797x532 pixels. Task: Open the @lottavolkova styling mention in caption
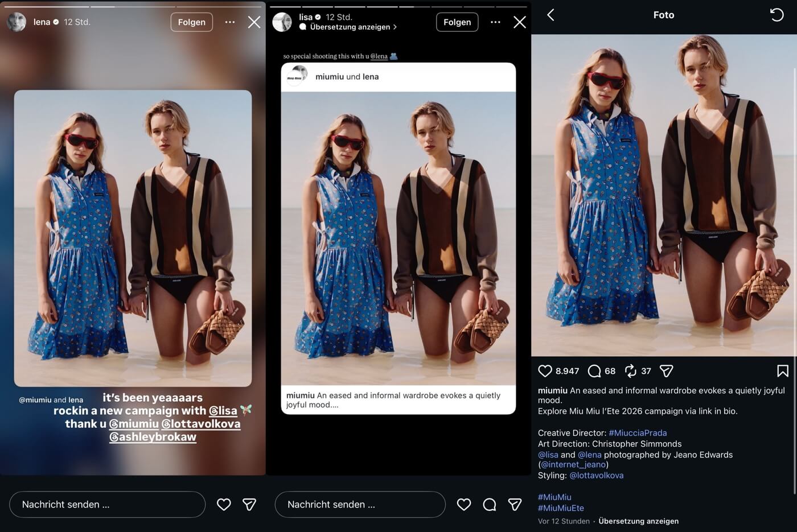(596, 475)
